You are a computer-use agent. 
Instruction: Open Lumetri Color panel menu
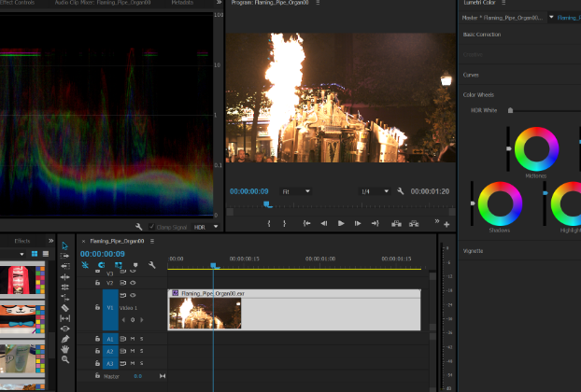point(503,2)
